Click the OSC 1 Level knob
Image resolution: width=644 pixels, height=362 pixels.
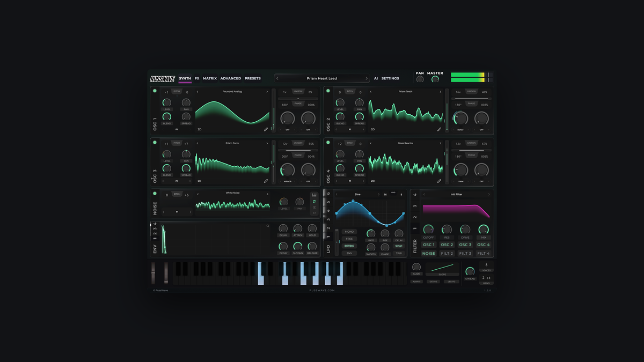[x=167, y=102]
